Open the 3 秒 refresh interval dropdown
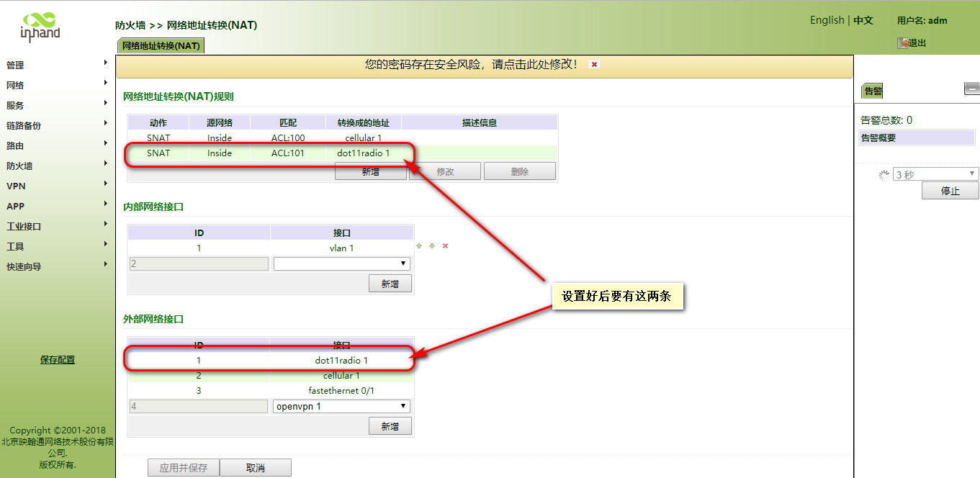The height and width of the screenshot is (478, 980). [x=935, y=174]
